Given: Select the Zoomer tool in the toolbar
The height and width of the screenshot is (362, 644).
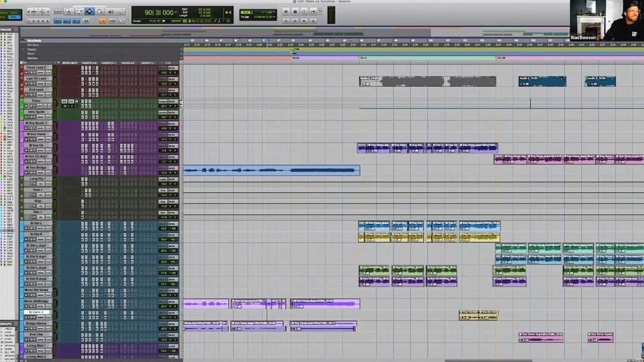Looking at the screenshot, I should (68, 11).
